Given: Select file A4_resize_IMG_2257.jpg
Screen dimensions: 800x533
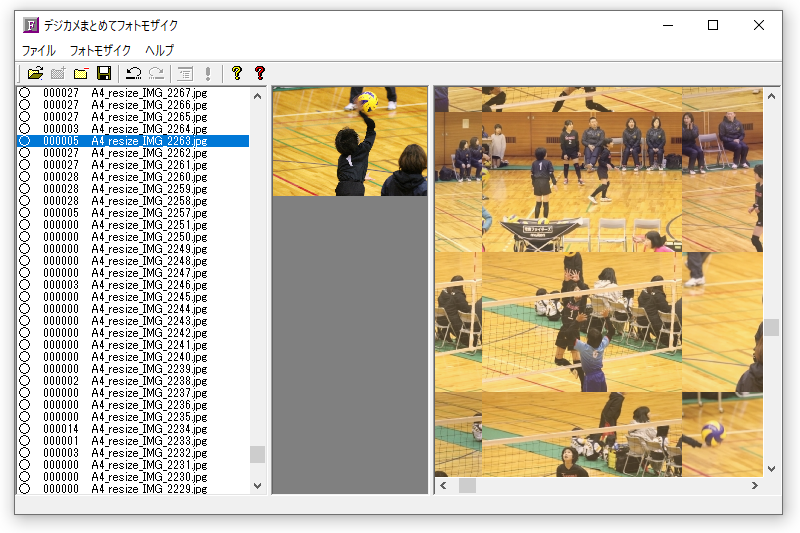Looking at the screenshot, I should [149, 213].
